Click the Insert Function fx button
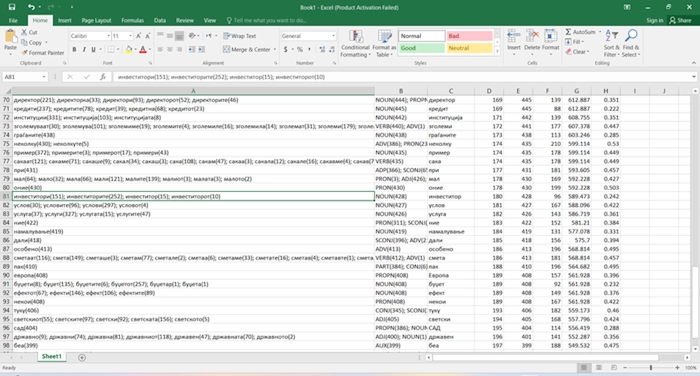Screen dimensions: 700x376 click(x=103, y=77)
